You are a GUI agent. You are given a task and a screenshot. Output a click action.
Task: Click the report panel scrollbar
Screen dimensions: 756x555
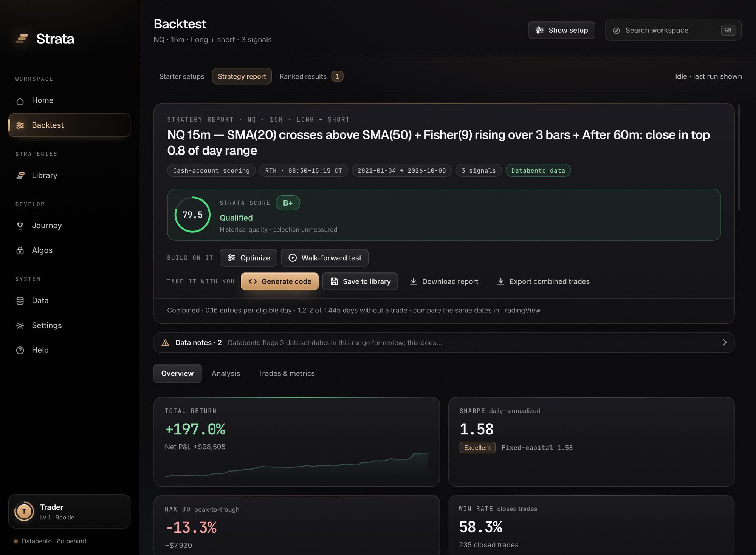click(739, 158)
